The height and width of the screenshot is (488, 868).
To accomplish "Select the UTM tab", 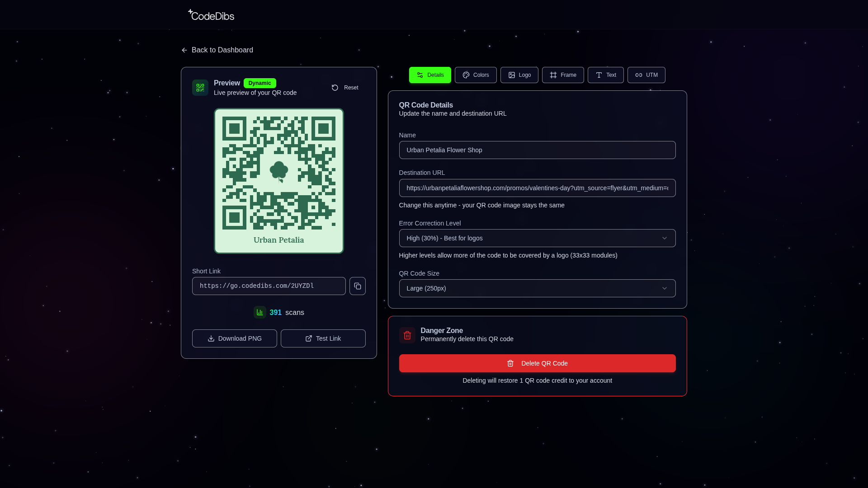I will tap(646, 75).
